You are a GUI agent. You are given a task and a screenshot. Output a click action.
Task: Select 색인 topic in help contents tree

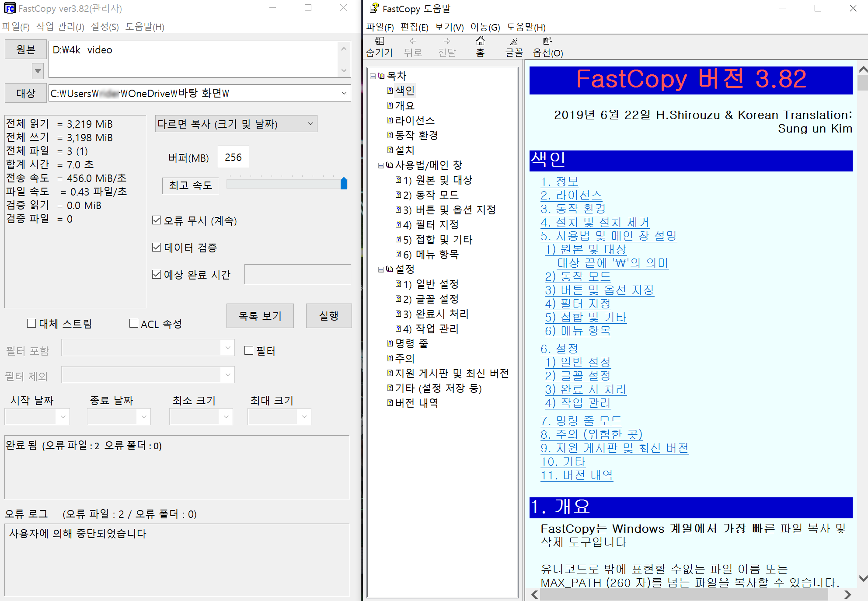(404, 91)
